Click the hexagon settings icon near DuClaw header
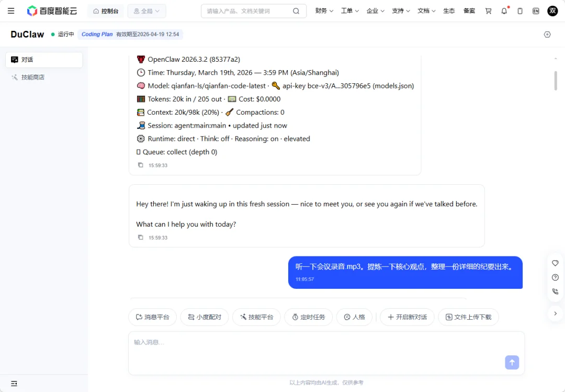 pos(547,35)
